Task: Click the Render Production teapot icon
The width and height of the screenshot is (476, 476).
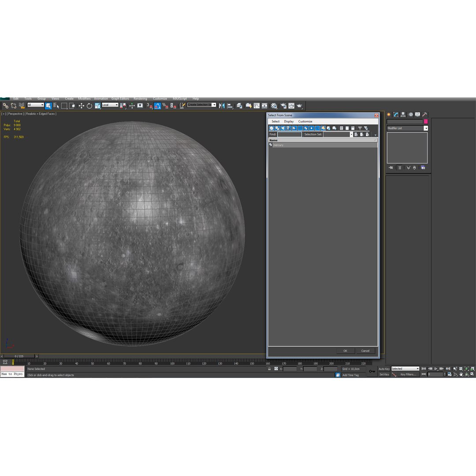Action: [x=299, y=106]
